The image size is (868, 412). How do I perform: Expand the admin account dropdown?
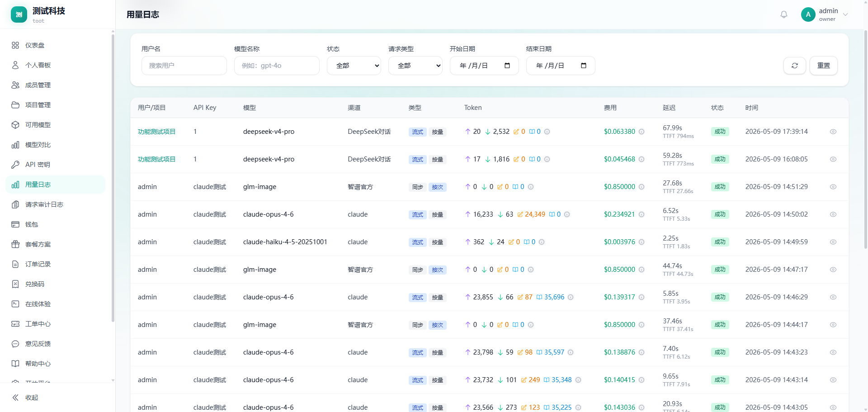pyautogui.click(x=845, y=14)
